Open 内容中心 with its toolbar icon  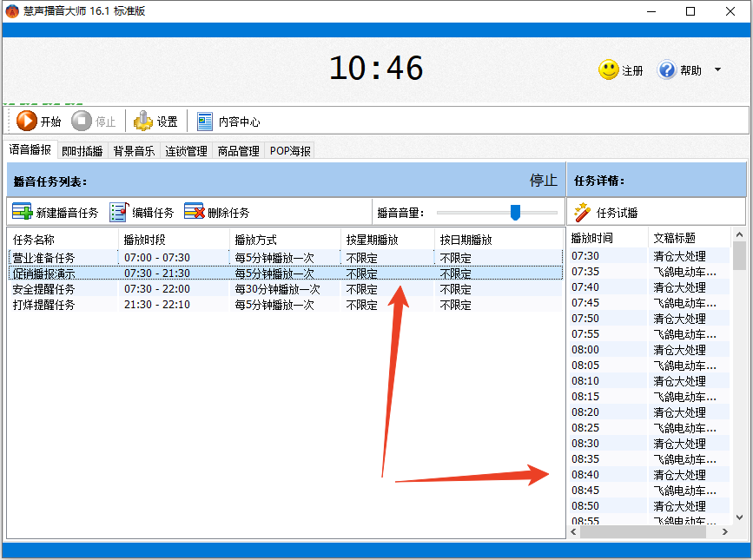click(x=205, y=121)
